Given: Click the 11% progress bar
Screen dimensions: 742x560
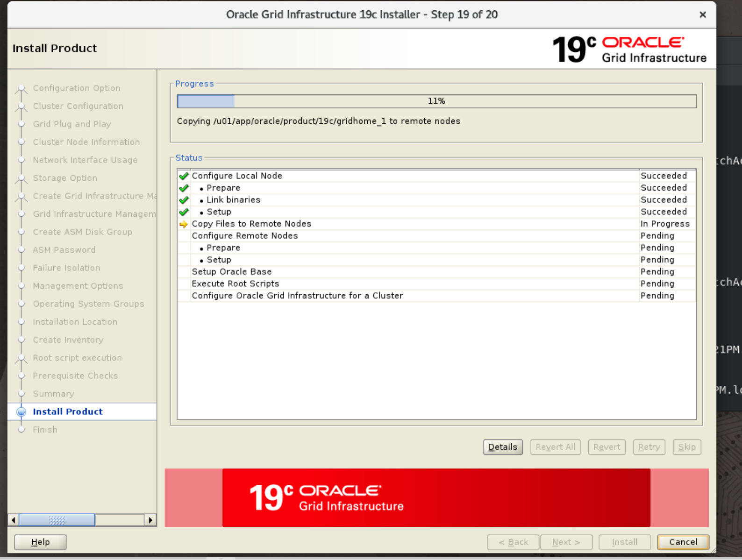Looking at the screenshot, I should [436, 101].
